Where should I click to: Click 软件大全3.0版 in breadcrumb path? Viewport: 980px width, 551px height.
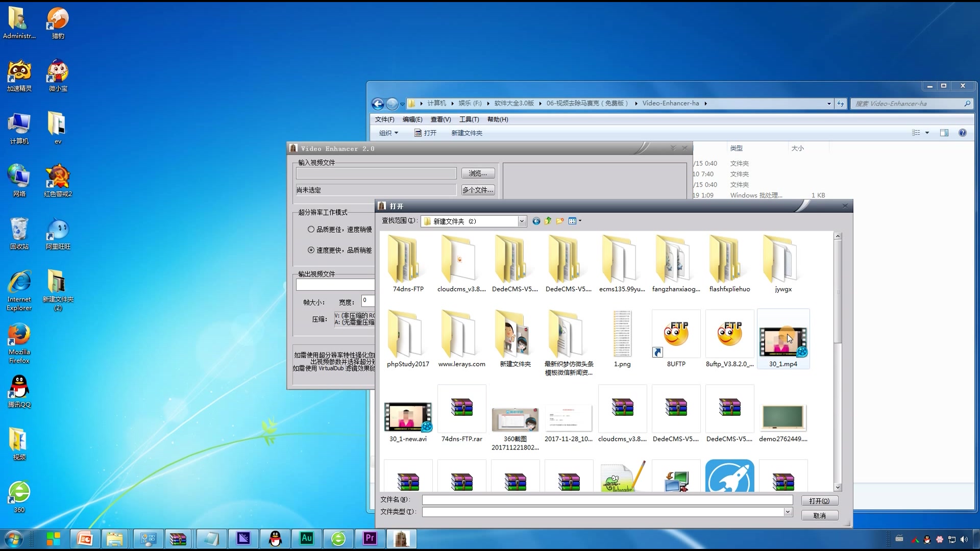tap(514, 104)
